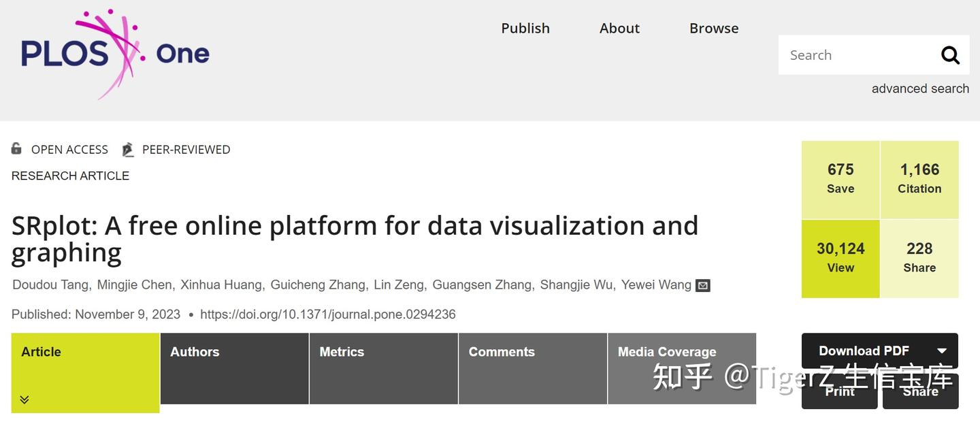Open the Publish menu
Screen dimensions: 980x422
pos(525,28)
